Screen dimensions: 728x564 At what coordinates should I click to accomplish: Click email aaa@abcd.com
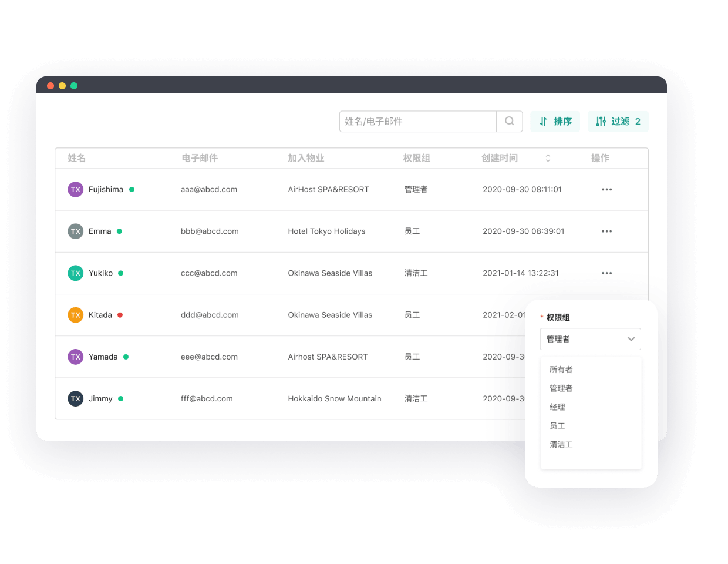209,190
